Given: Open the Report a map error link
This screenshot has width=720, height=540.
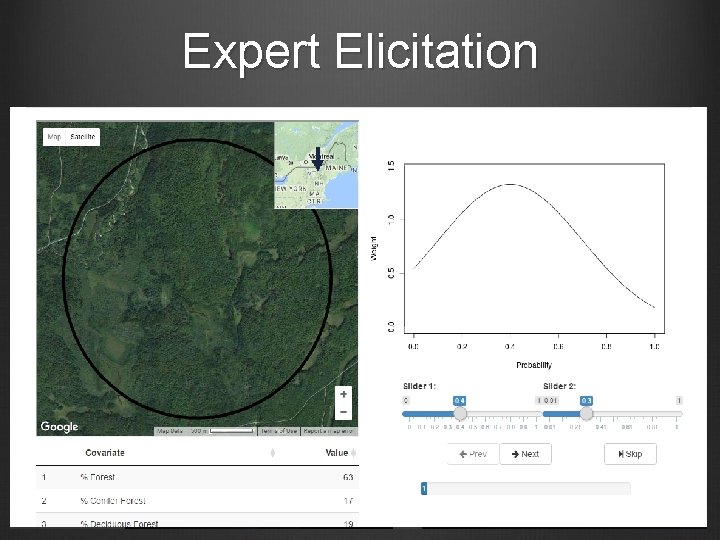Looking at the screenshot, I should (x=329, y=431).
